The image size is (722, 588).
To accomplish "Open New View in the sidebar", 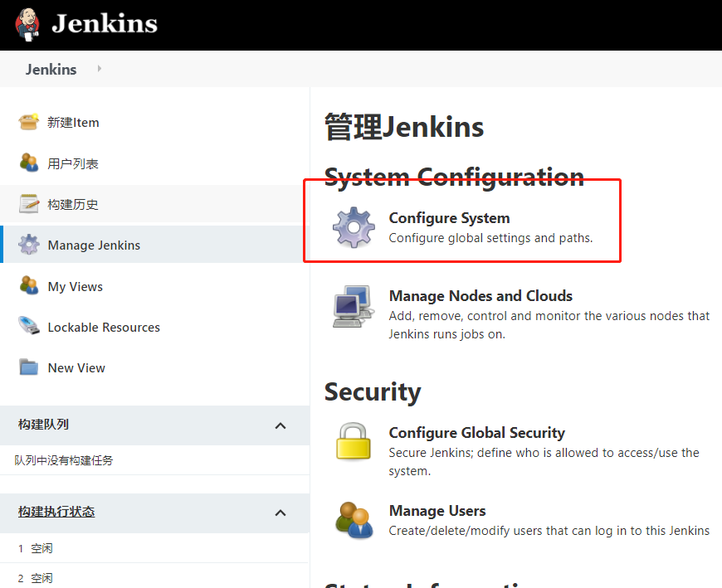I will coord(76,368).
